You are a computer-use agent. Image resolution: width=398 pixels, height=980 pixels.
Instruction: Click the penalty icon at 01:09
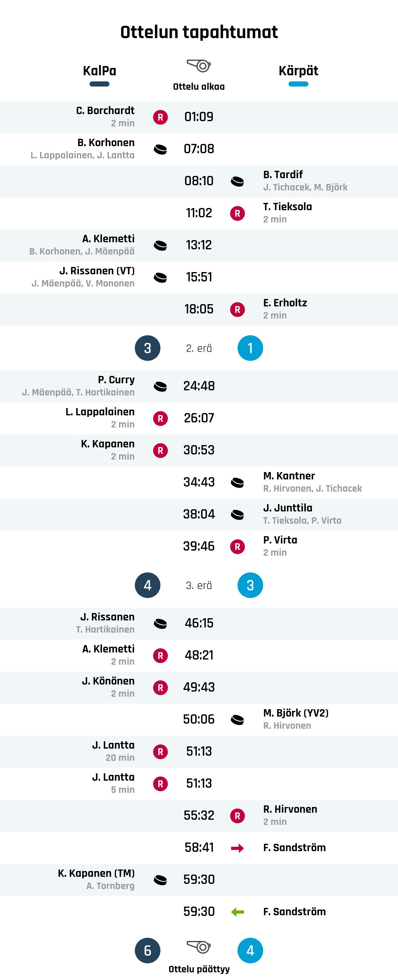(160, 117)
